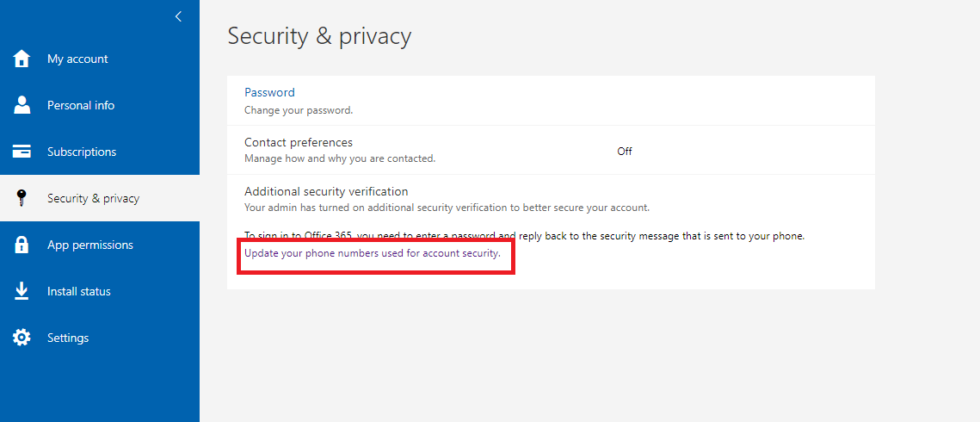Click the person icon for Personal info
Viewport: 980px width, 422px height.
click(22, 105)
